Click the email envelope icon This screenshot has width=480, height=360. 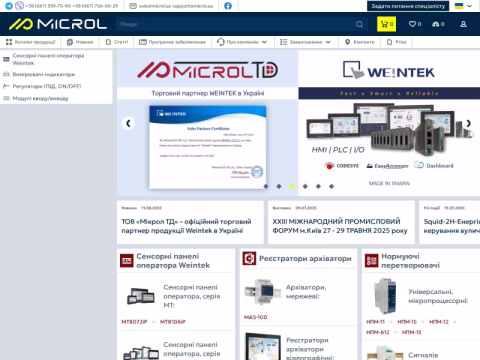133,6
